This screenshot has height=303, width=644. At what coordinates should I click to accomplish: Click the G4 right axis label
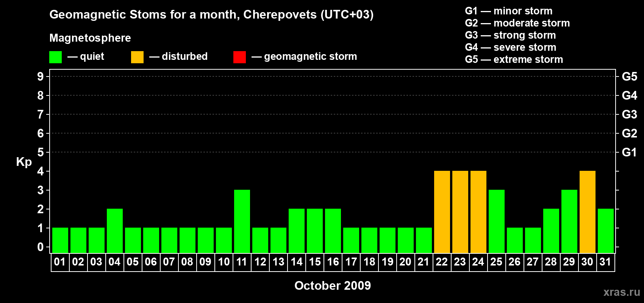630,95
